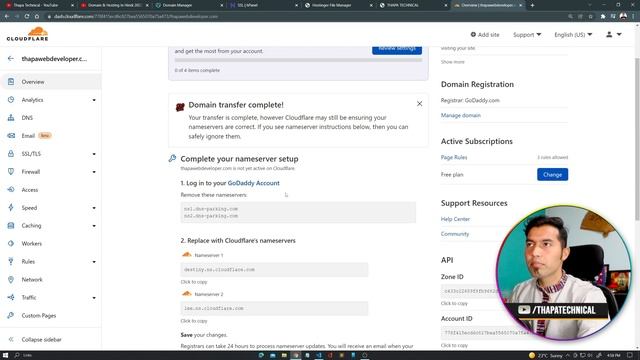
Task: Expand the SSL/TLS submenu arrow
Action: pyautogui.click(x=94, y=154)
